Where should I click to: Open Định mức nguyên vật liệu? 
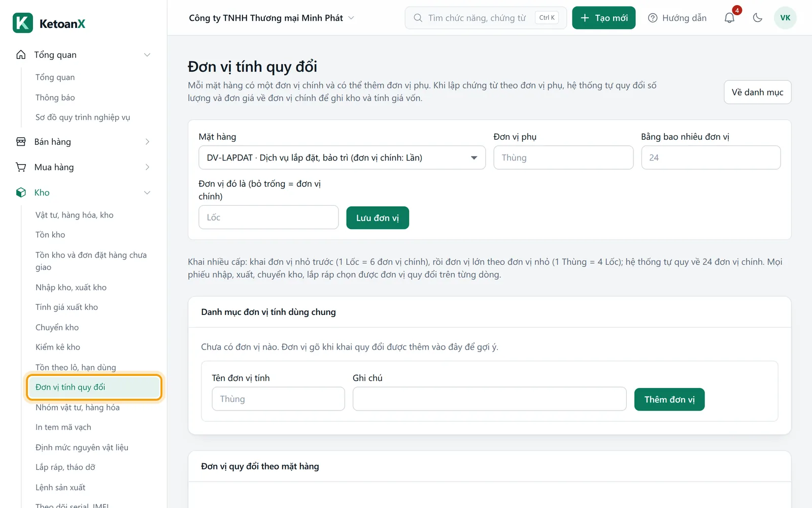point(82,448)
